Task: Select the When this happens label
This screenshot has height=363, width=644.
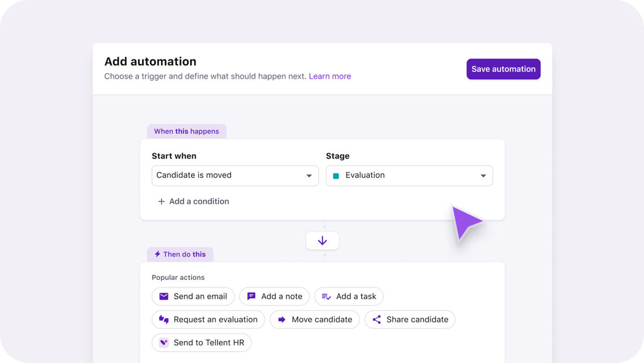Action: coord(186,131)
